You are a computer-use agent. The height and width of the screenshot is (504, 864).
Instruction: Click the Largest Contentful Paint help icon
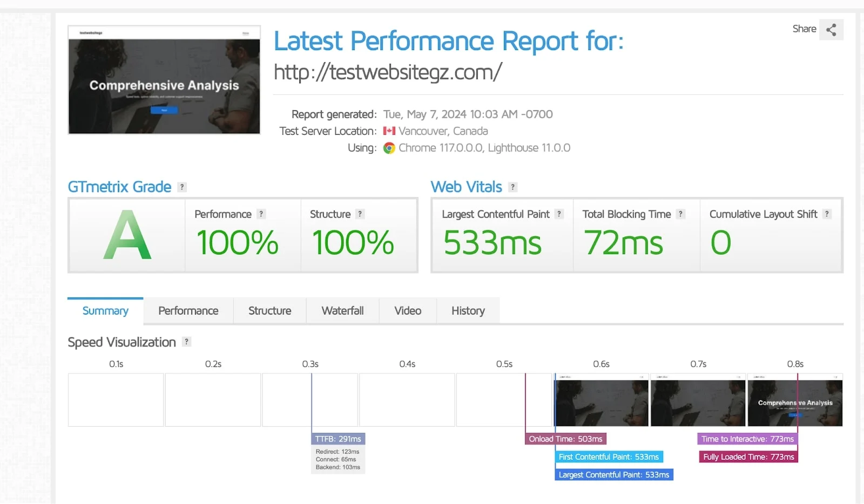(560, 214)
